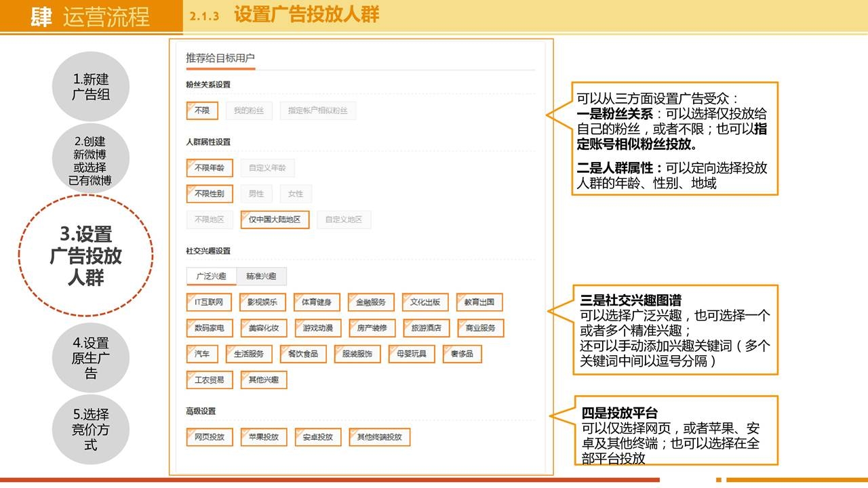Toggle the 游戏动漫 interest tag
The height and width of the screenshot is (488, 868).
pyautogui.click(x=317, y=328)
